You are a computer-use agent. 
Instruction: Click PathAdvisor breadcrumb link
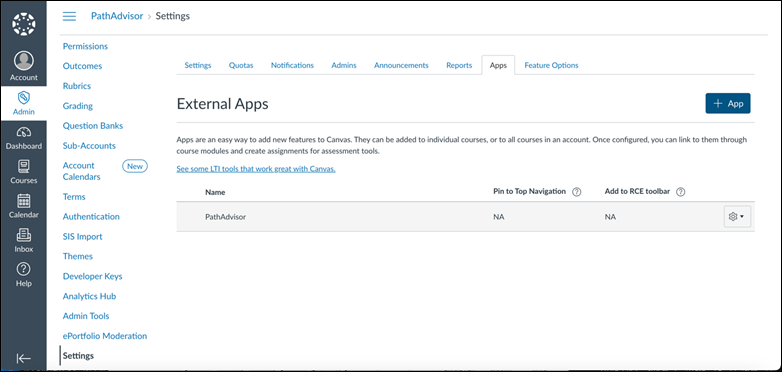point(117,16)
